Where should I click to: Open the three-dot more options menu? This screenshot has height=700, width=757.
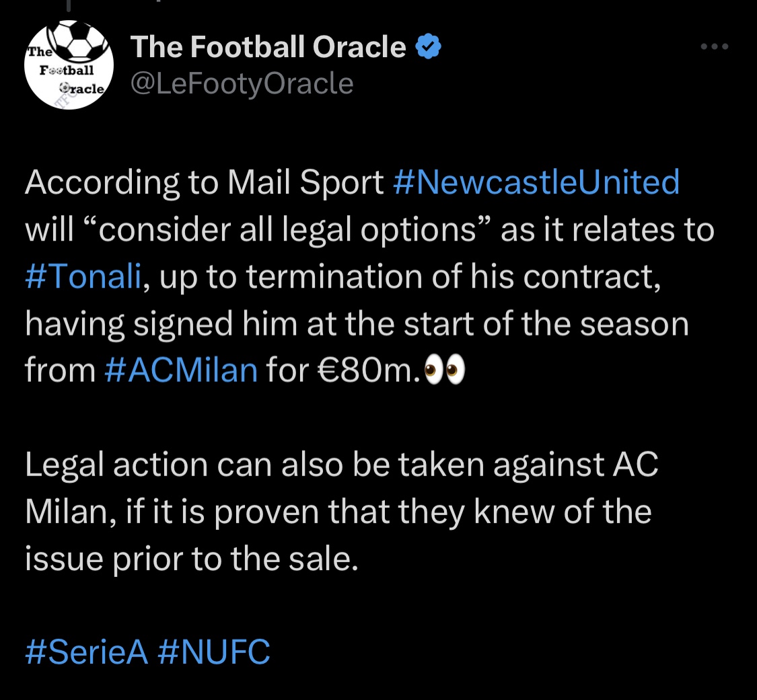click(x=714, y=47)
